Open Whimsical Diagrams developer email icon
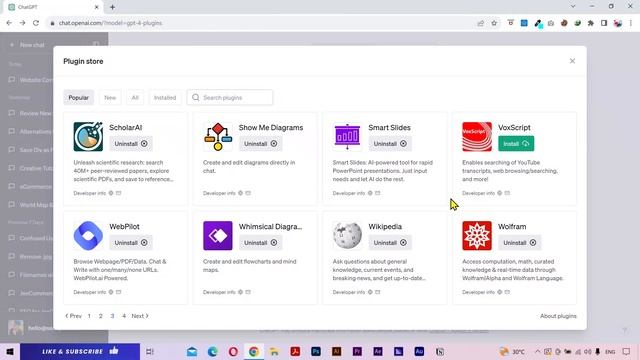 tap(248, 292)
